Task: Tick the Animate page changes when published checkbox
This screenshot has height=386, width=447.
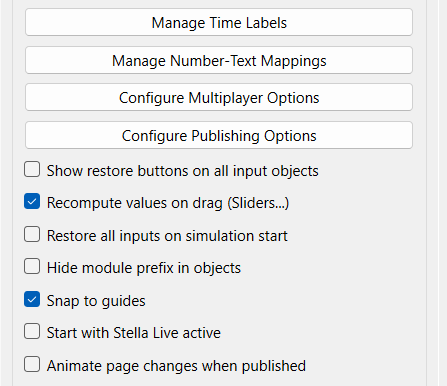Action: tap(32, 364)
